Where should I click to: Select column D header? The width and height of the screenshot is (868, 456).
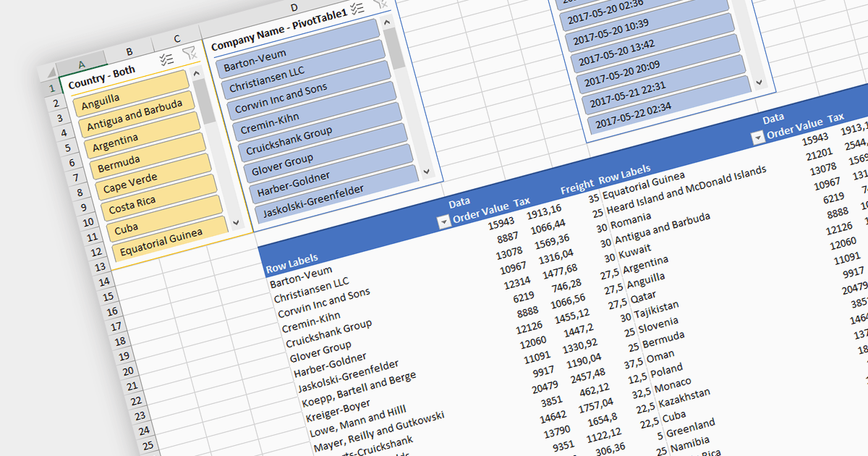[294, 8]
